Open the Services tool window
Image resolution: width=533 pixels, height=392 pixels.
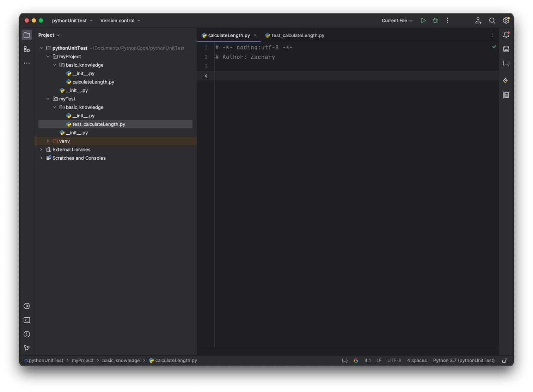click(27, 306)
